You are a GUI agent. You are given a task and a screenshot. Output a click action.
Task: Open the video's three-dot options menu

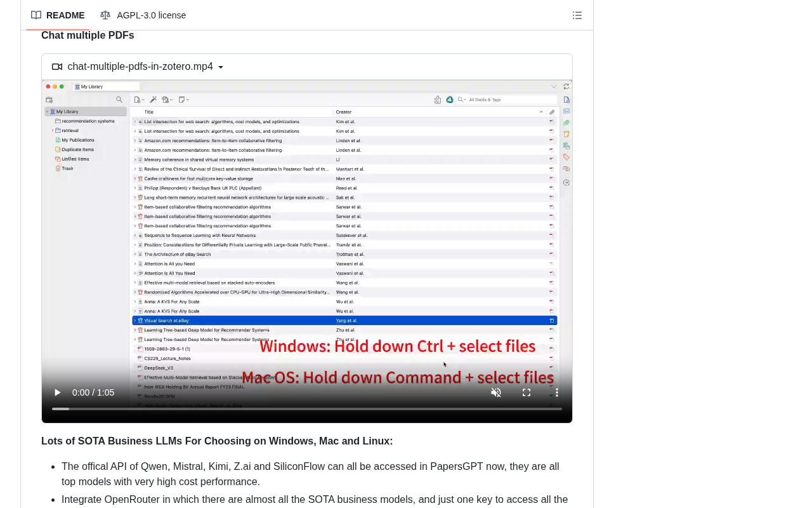(557, 392)
